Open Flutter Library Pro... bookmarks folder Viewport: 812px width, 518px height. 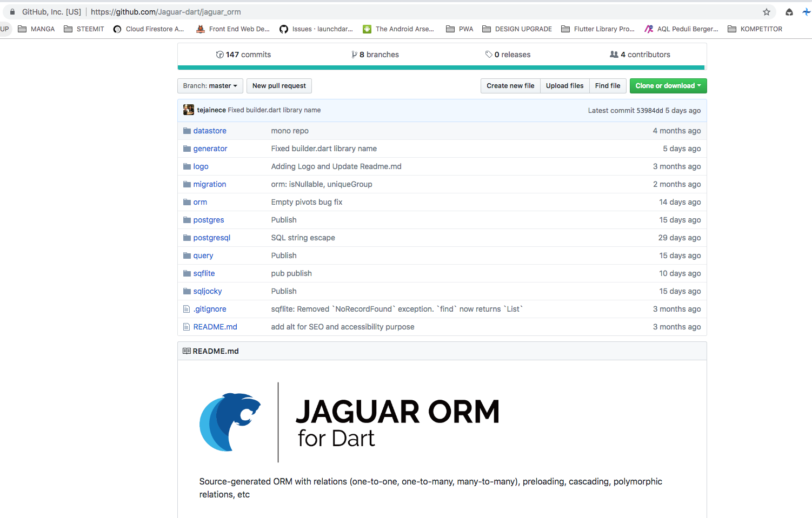pos(598,29)
